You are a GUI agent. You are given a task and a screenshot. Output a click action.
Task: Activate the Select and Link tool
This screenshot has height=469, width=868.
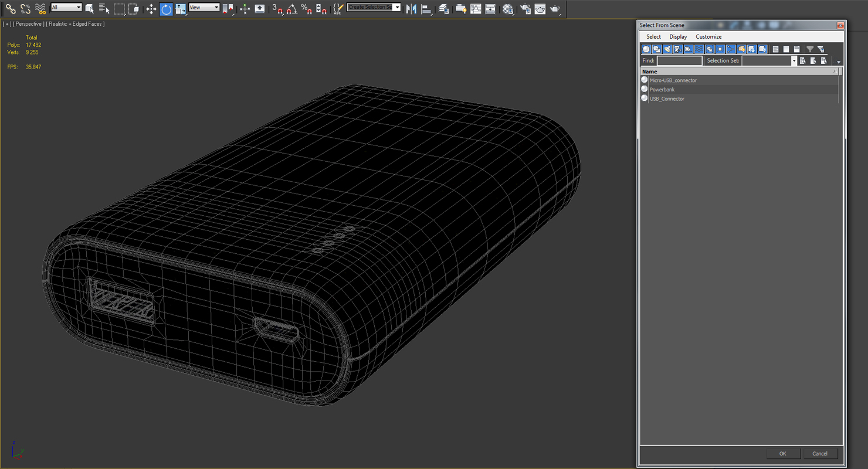point(11,9)
